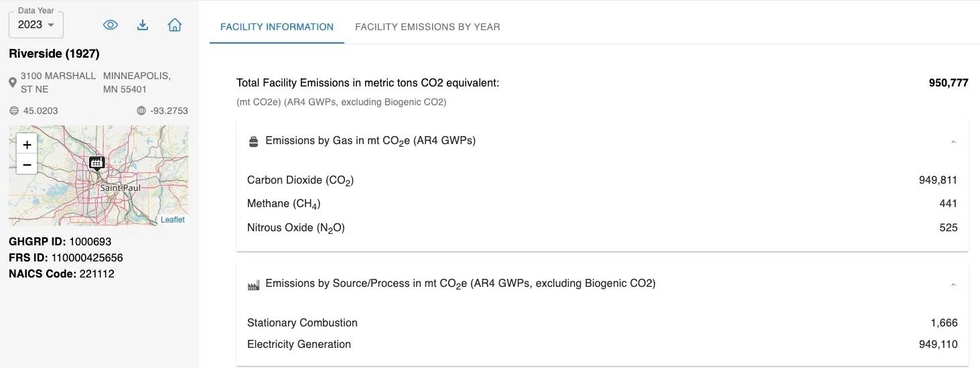
Task: Select the facility marker on map
Action: (97, 162)
